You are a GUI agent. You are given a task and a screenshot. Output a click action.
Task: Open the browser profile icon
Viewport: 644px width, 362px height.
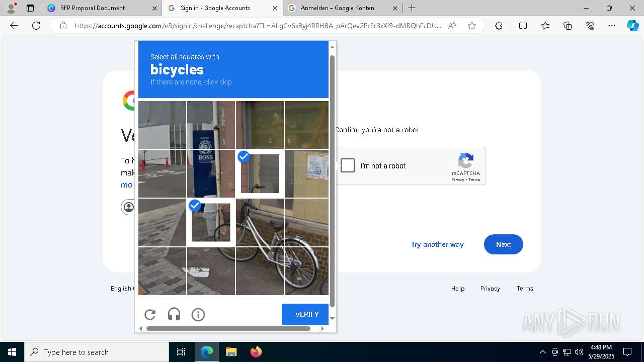[x=11, y=8]
